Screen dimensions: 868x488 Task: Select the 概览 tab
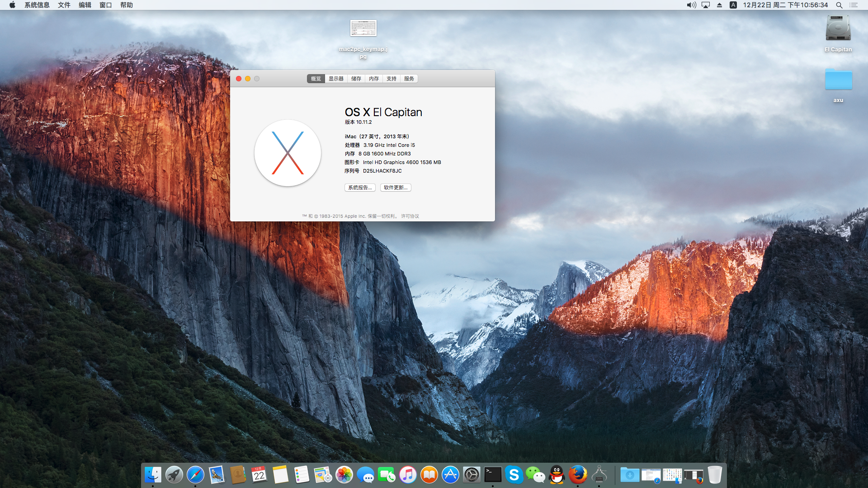click(316, 79)
